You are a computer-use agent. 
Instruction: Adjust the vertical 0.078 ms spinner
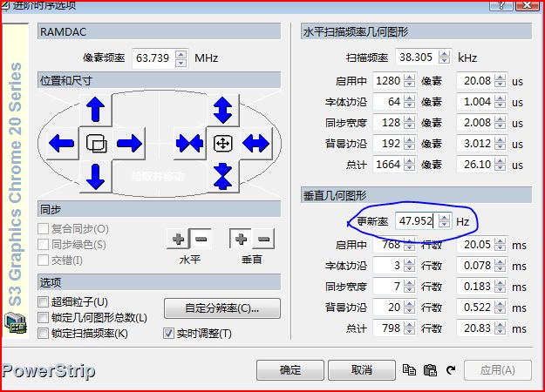[x=501, y=266]
